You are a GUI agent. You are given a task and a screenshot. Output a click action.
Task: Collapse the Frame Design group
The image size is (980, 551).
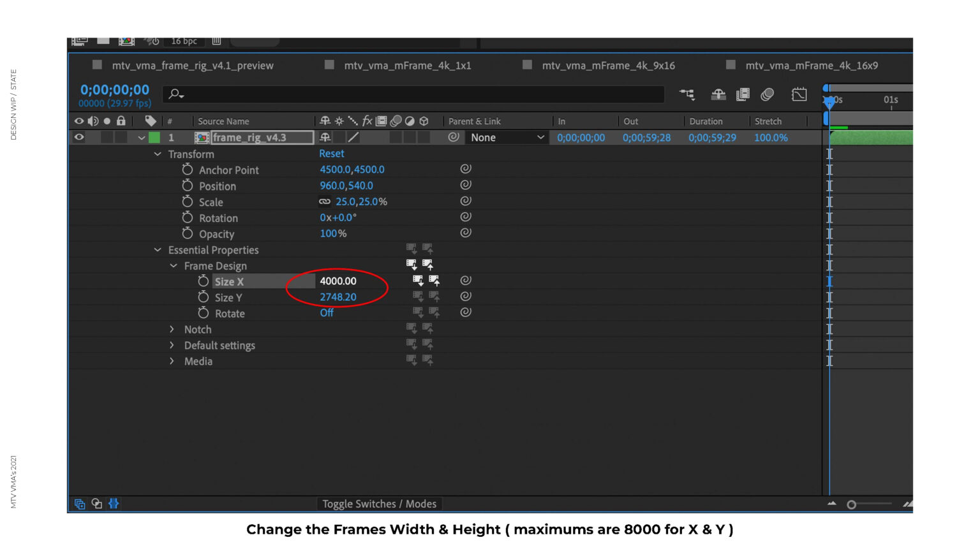(173, 265)
